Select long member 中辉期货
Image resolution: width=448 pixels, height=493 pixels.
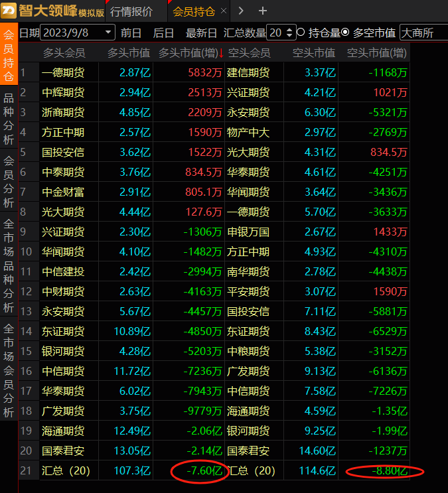coord(63,92)
